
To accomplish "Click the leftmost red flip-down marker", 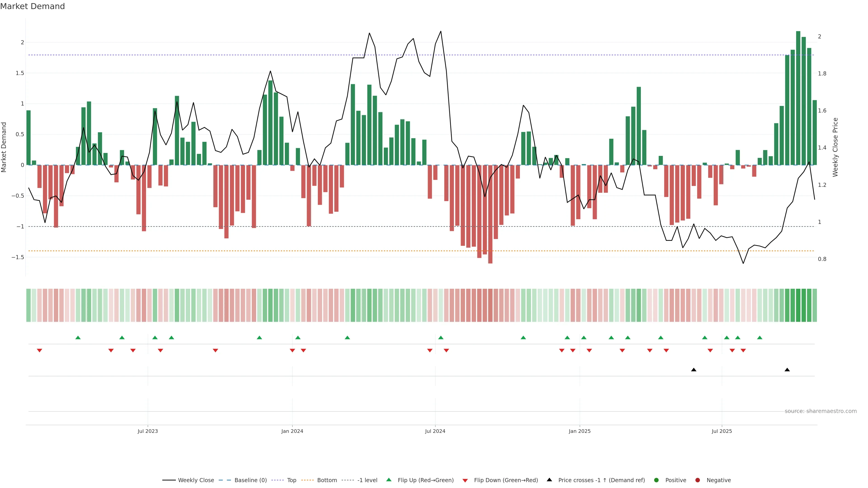I will (x=39, y=351).
